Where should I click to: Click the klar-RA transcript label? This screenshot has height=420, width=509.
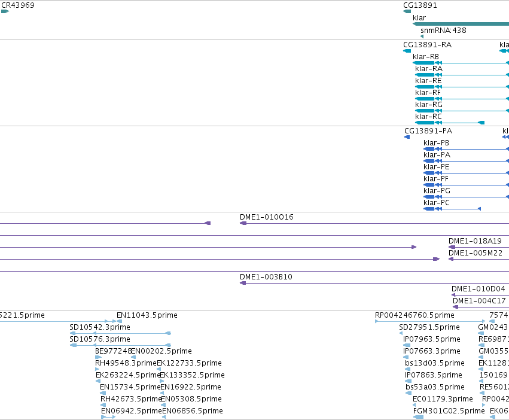pyautogui.click(x=429, y=69)
